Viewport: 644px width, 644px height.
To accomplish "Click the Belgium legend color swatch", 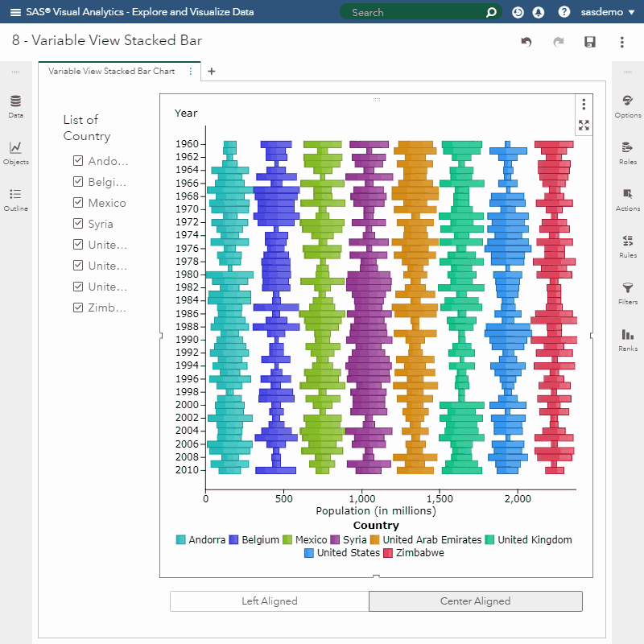I will [x=234, y=540].
